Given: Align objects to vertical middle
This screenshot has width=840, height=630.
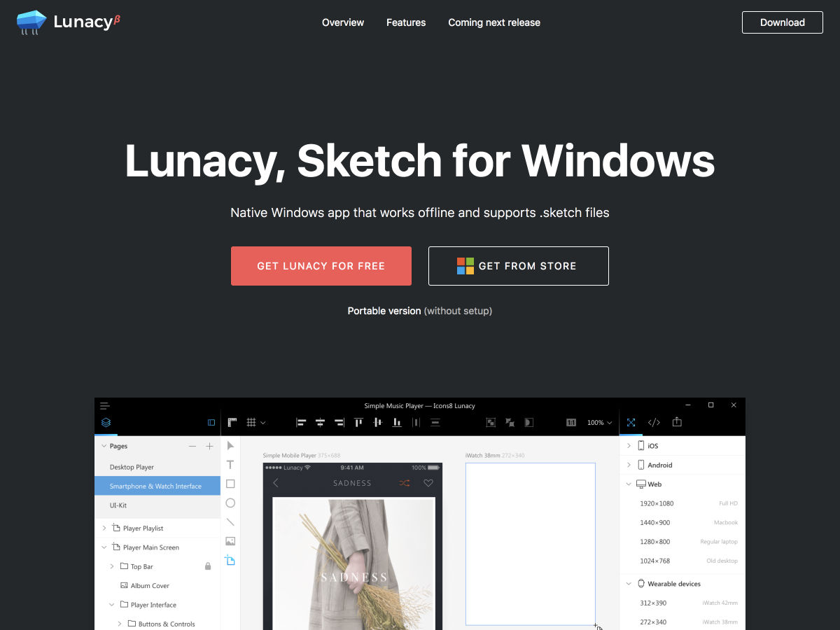Looking at the screenshot, I should coord(378,422).
